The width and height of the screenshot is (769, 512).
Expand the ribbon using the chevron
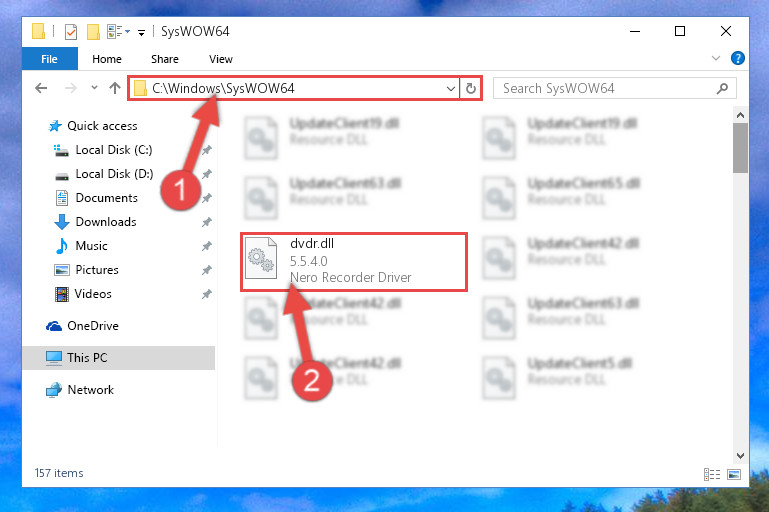click(716, 58)
